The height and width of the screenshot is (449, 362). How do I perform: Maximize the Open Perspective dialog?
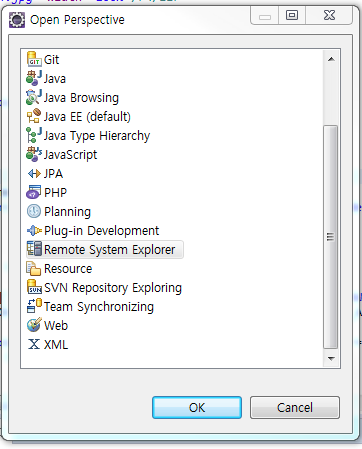point(292,15)
